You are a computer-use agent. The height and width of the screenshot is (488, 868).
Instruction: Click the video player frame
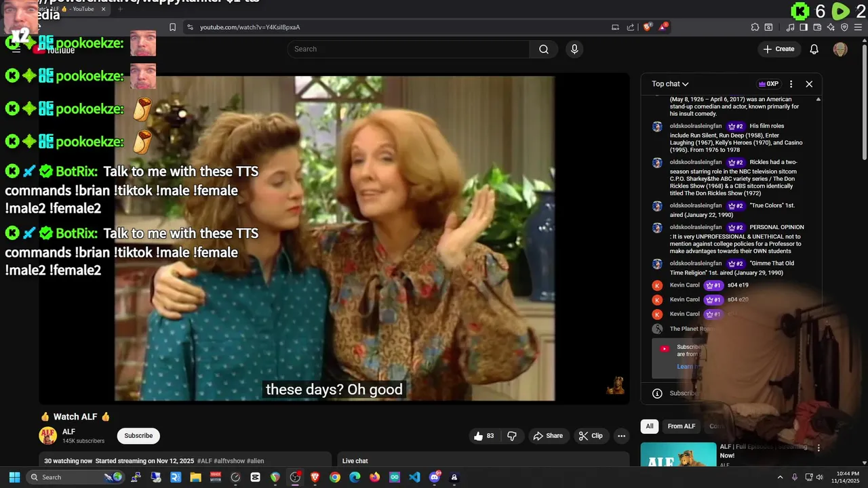point(334,239)
